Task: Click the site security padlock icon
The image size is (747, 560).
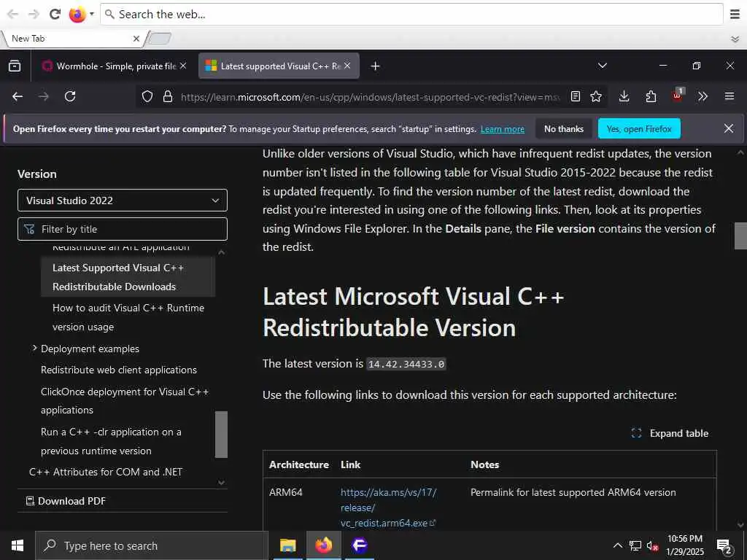Action: tap(168, 97)
